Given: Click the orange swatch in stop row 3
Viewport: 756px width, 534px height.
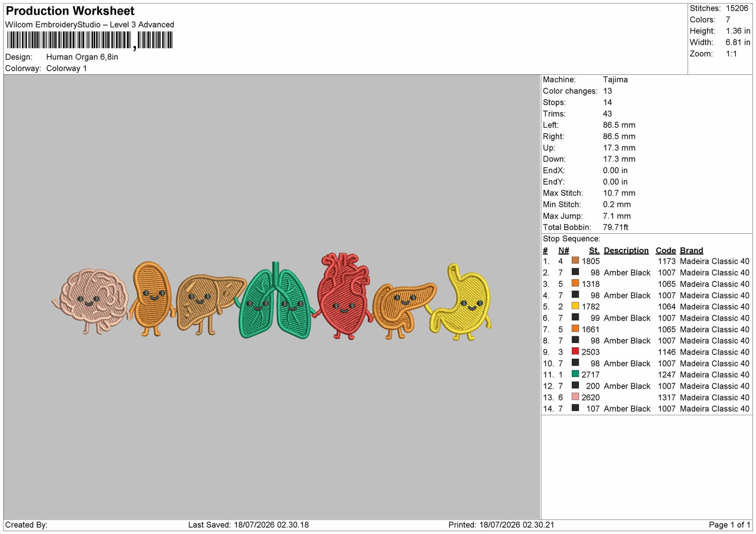Looking at the screenshot, I should [575, 283].
